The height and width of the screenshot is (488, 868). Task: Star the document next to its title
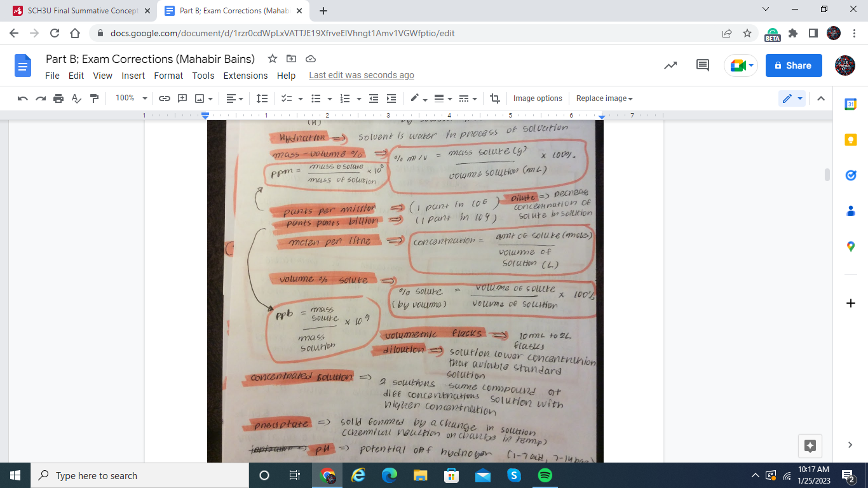pos(273,58)
